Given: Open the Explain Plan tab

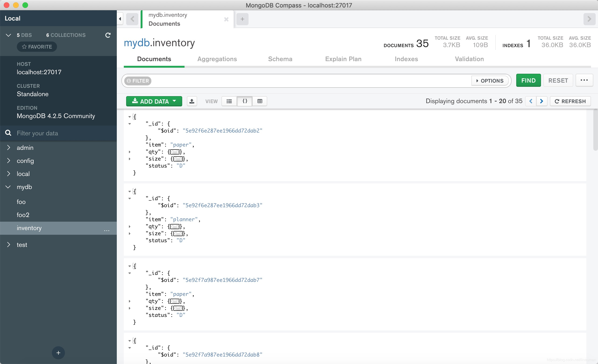Looking at the screenshot, I should (x=343, y=59).
